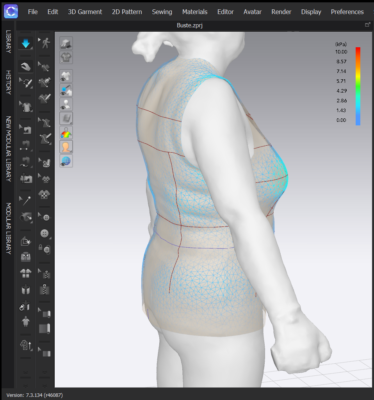This screenshot has height=400, width=374.
Task: Toggle Show Garment visibility in viewport
Action: [x=66, y=76]
